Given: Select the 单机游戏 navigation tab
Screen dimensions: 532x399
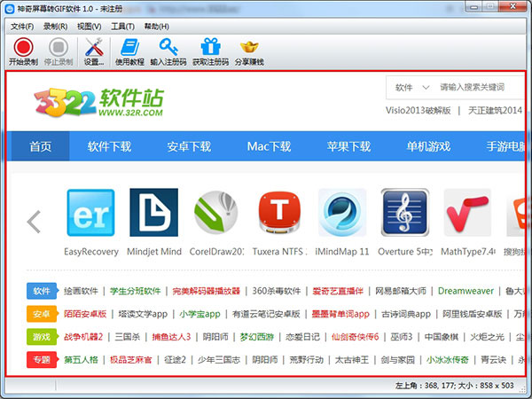Looking at the screenshot, I should pos(428,146).
